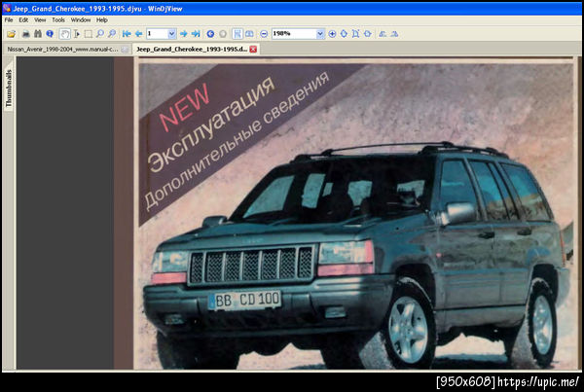Open the Tools menu

point(58,20)
